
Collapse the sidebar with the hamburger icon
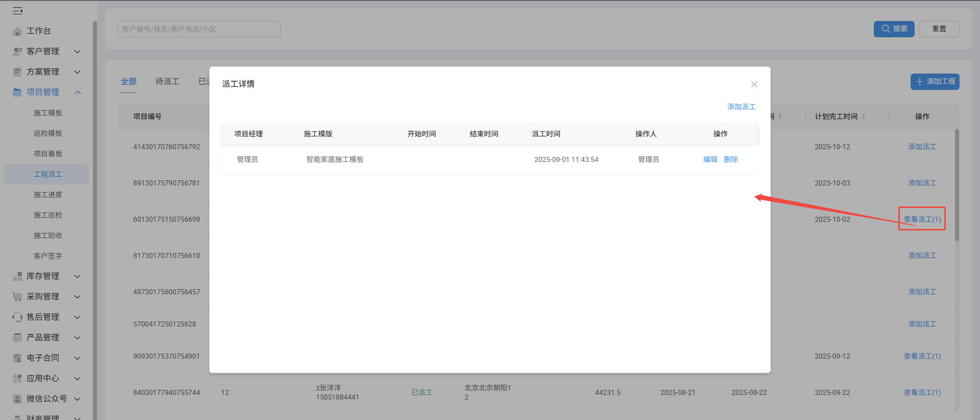(17, 11)
